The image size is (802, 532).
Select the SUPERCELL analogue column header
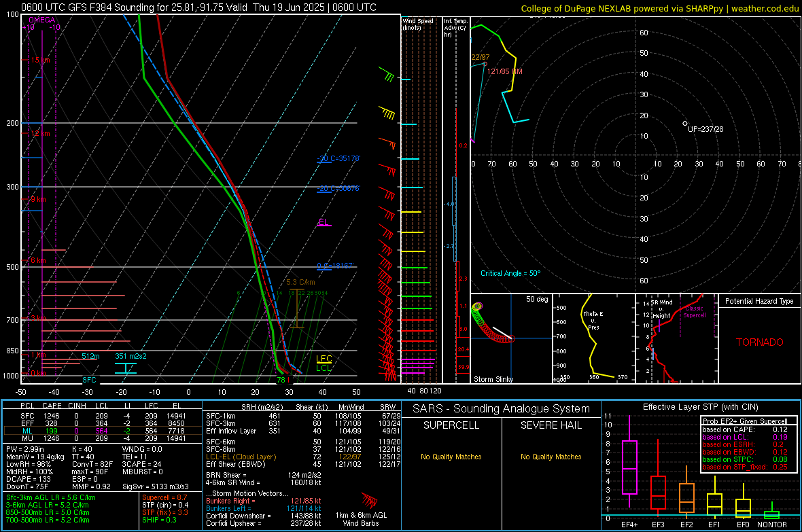(451, 425)
